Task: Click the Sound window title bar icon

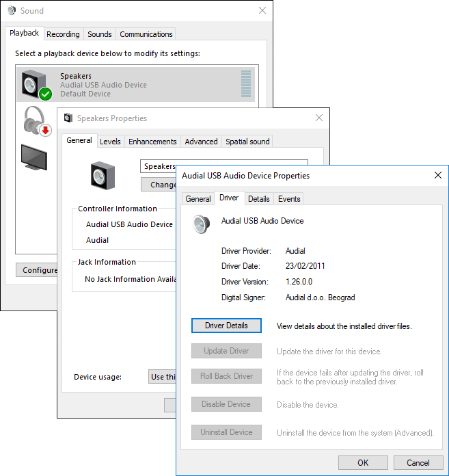Action: click(x=12, y=11)
